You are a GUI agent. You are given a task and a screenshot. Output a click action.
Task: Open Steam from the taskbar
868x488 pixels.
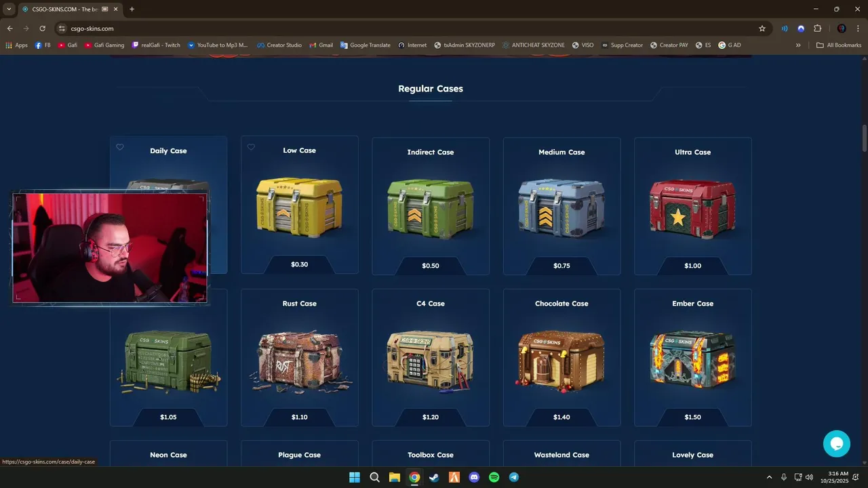[434, 477]
